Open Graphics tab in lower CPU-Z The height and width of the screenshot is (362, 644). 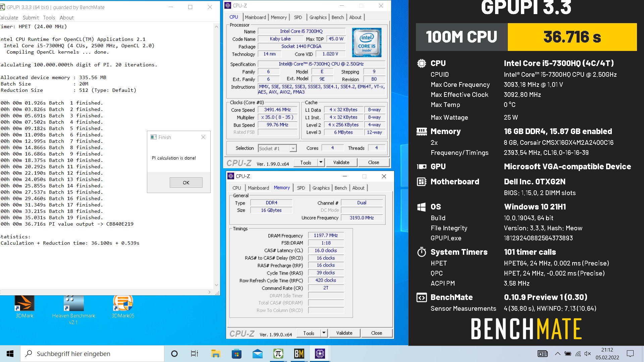[x=321, y=188]
